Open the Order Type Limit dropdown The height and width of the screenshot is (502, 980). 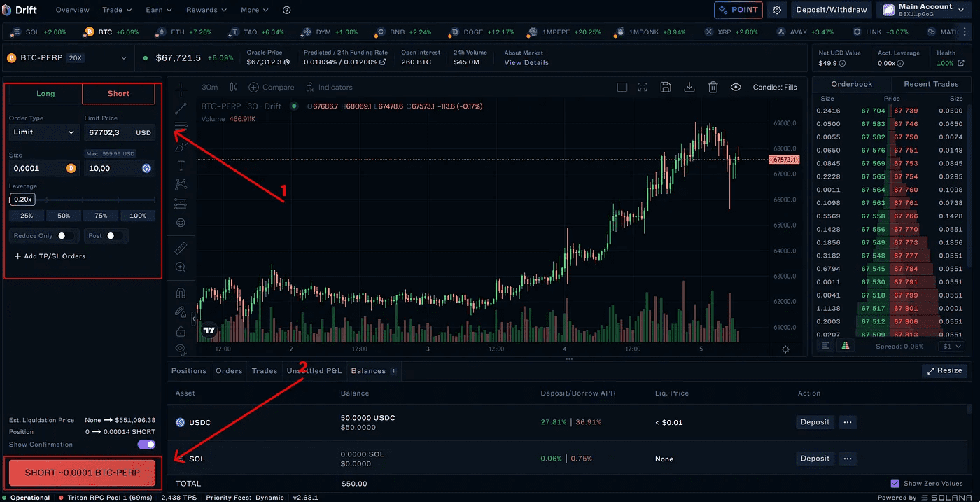(44, 132)
